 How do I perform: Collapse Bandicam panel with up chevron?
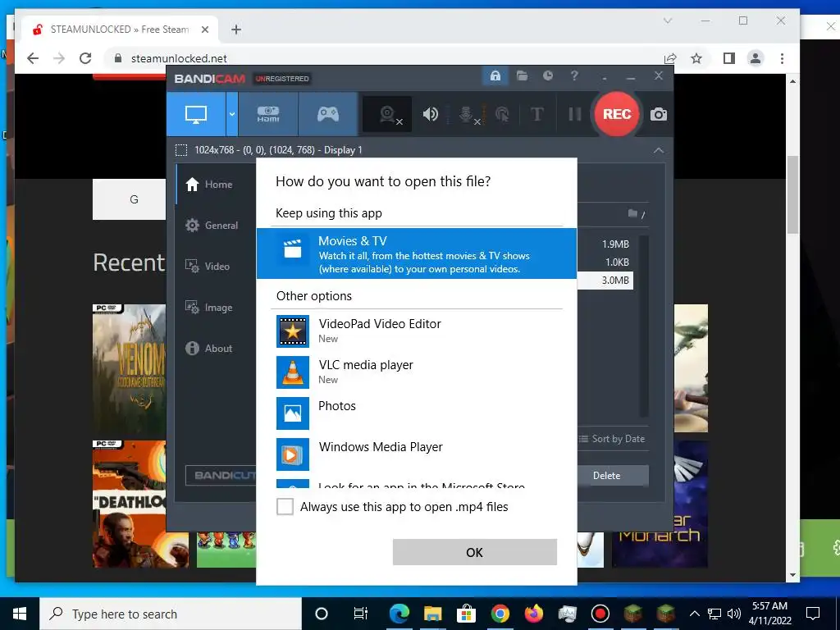659,151
